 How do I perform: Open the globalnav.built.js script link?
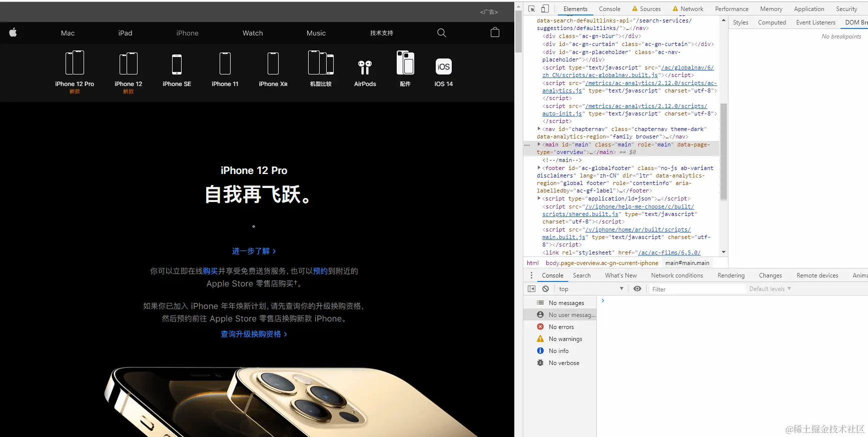point(628,71)
